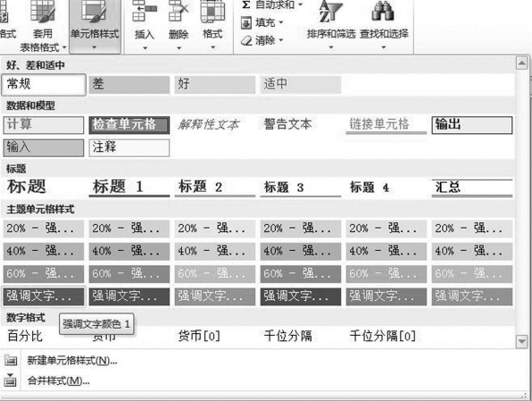Click the 套用表格格式 table format icon

(x=43, y=12)
